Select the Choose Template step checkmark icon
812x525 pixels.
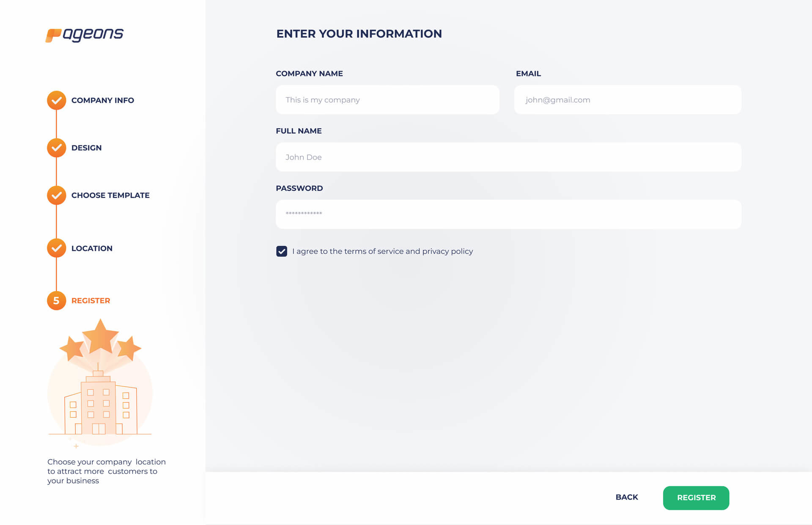tap(56, 195)
